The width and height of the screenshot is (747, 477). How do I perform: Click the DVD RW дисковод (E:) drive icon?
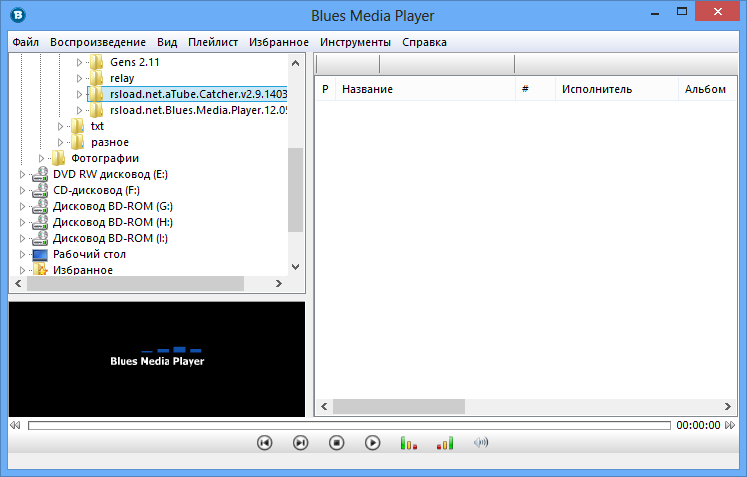(x=40, y=174)
